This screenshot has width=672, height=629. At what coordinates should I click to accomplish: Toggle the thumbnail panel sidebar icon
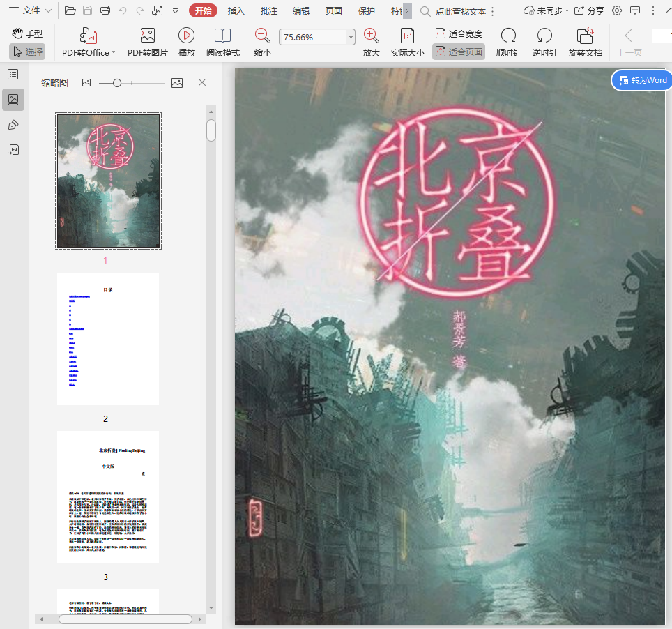point(13,100)
